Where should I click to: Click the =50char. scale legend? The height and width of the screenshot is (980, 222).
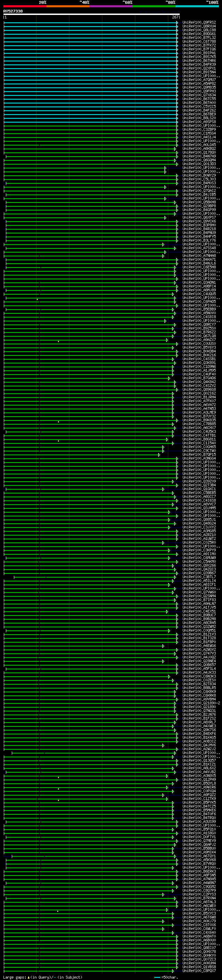(x=166, y=977)
